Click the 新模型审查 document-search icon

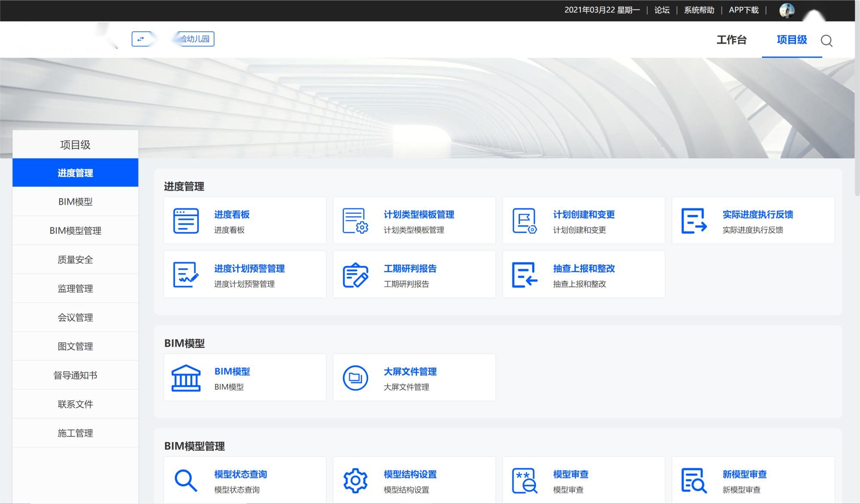(x=694, y=479)
